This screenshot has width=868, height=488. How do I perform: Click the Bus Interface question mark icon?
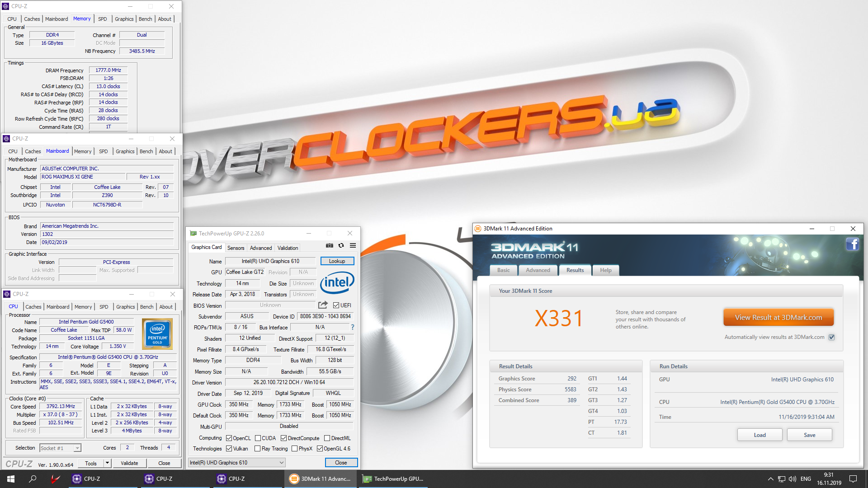click(x=353, y=327)
